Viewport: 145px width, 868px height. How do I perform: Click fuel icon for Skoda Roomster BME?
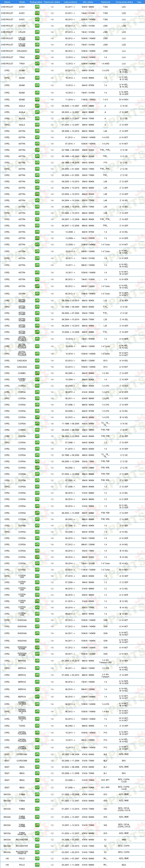tap(37, 840)
